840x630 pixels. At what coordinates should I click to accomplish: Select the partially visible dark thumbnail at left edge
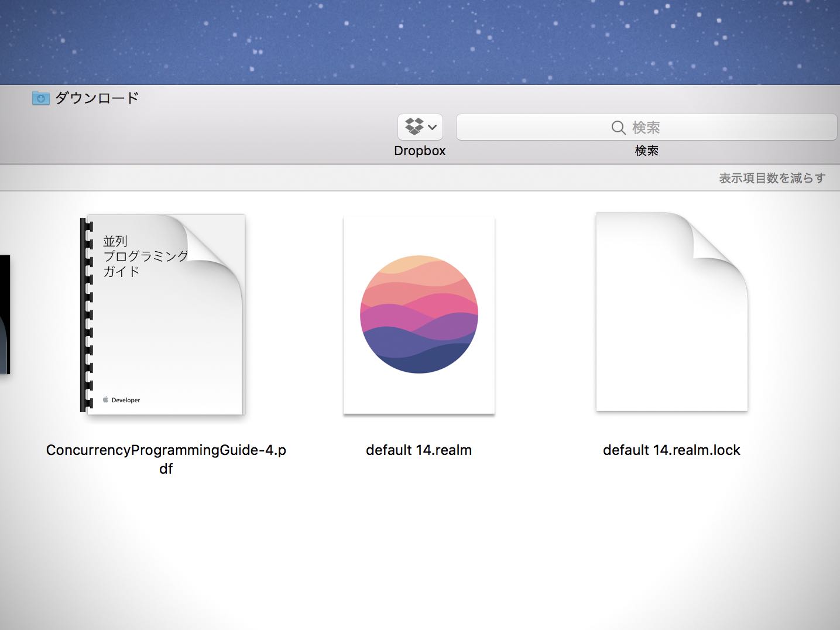5,314
